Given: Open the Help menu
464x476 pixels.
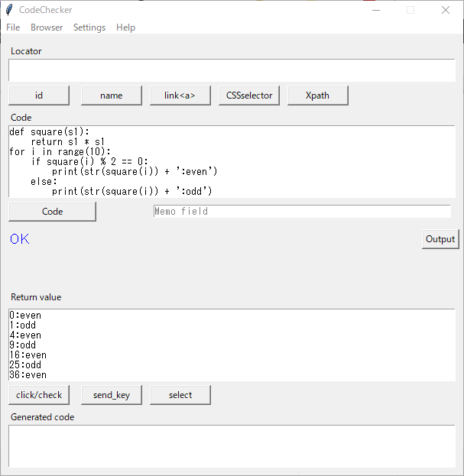Looking at the screenshot, I should pyautogui.click(x=125, y=28).
